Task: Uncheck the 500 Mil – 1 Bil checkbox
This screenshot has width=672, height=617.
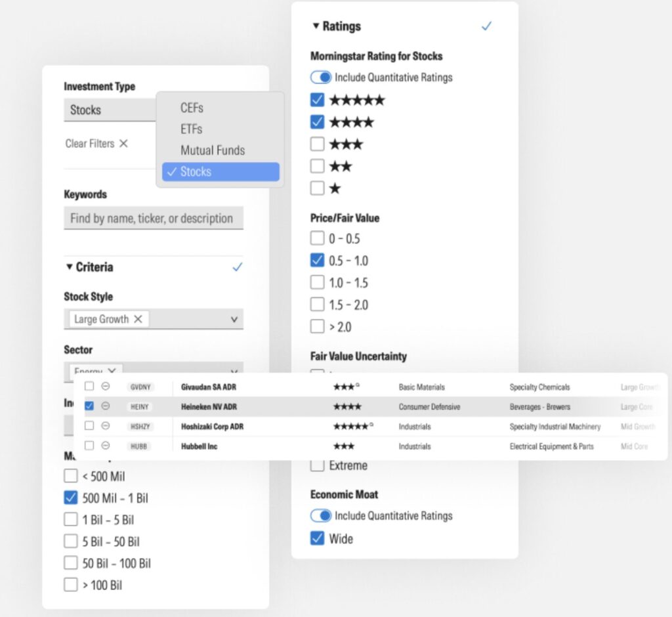Action: pos(71,498)
